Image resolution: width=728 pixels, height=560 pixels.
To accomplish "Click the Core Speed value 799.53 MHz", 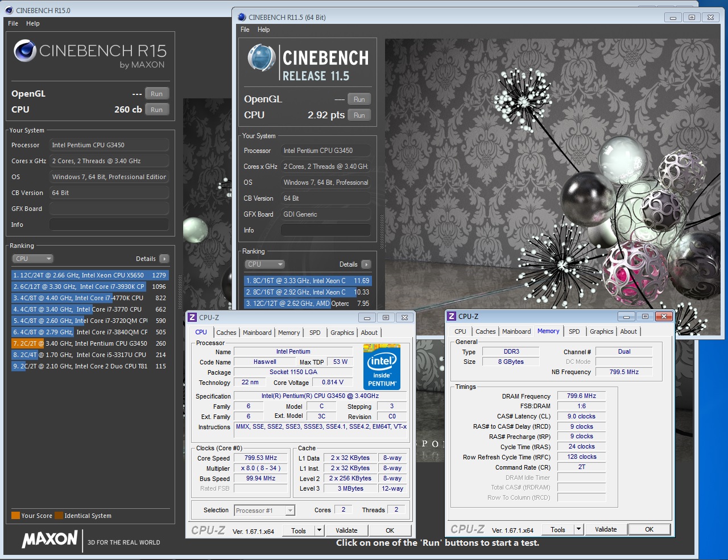I will pyautogui.click(x=260, y=458).
